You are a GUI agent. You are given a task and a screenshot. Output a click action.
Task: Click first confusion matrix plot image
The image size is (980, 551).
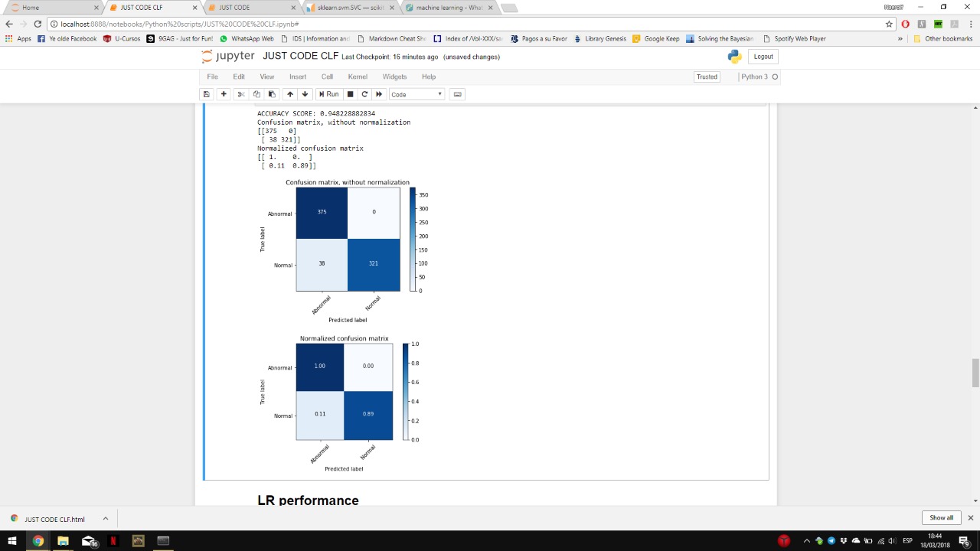345,251
